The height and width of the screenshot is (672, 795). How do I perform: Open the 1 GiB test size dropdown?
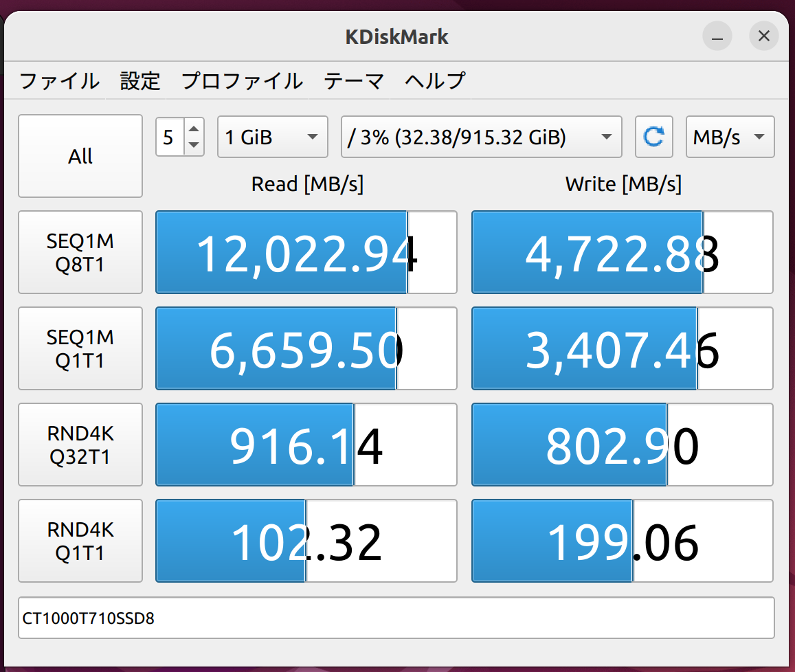tap(271, 137)
